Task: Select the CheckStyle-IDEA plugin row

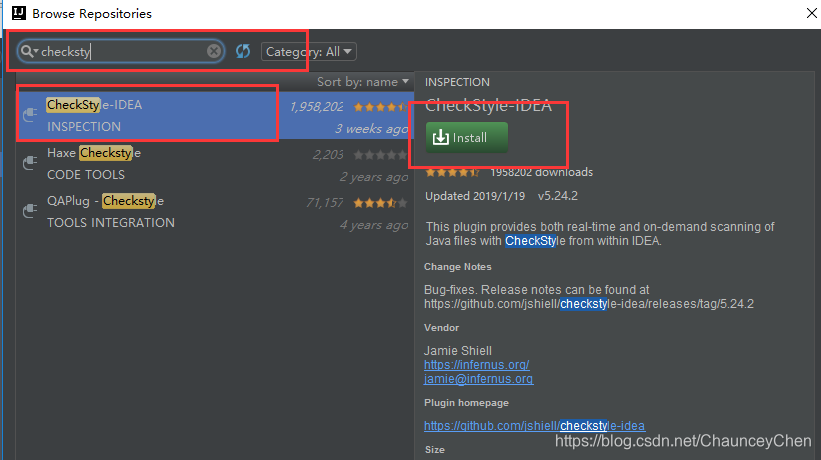Action: [215, 115]
